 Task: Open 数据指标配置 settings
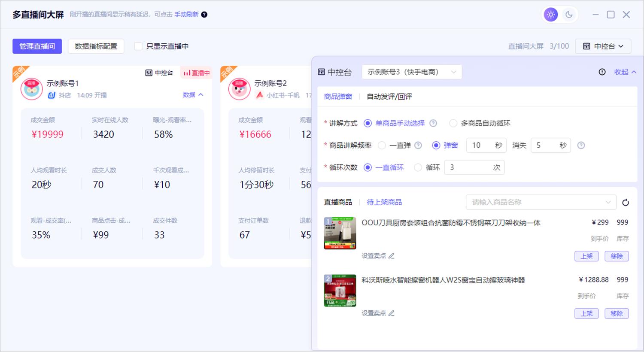pyautogui.click(x=96, y=46)
